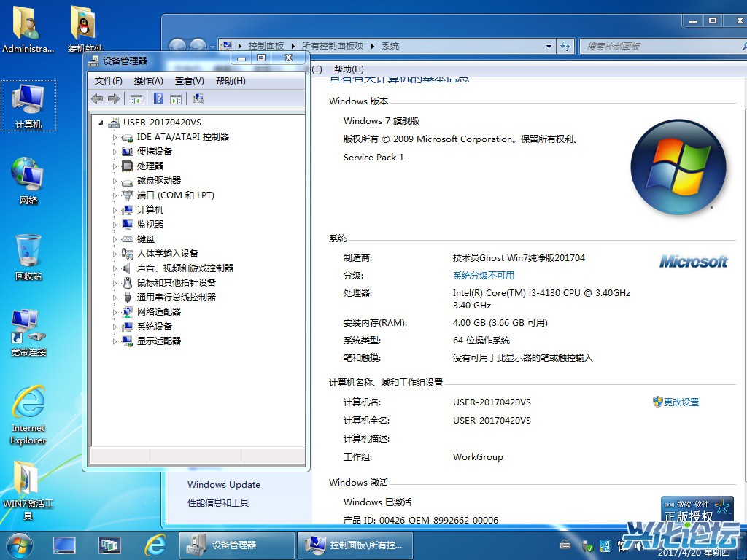The height and width of the screenshot is (560, 747).
Task: Select the 网络 desktop icon
Action: point(28,181)
